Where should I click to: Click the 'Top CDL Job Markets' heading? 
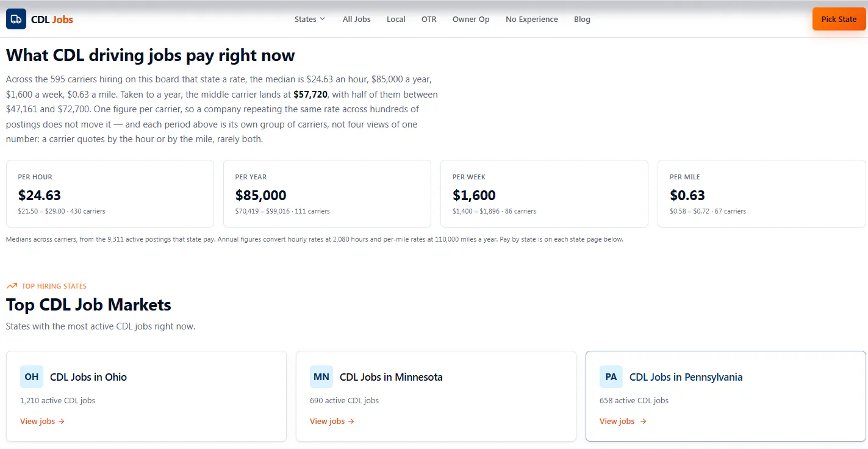coord(88,304)
